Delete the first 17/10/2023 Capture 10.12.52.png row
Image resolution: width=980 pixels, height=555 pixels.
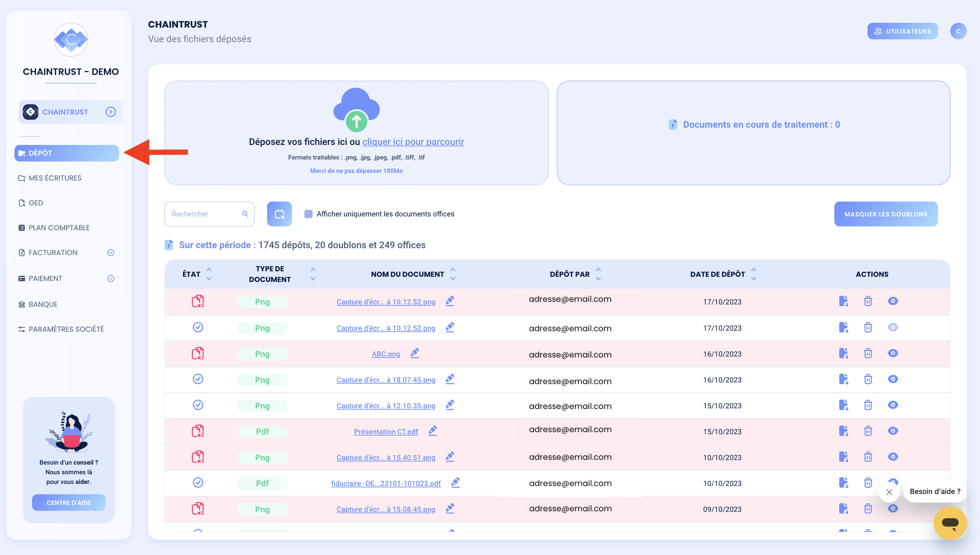[868, 301]
